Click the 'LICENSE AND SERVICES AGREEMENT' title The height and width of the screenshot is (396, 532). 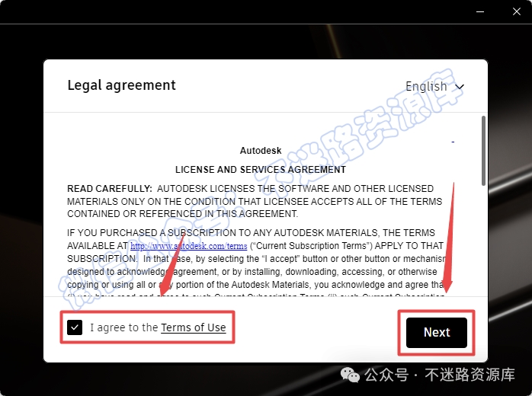point(261,170)
